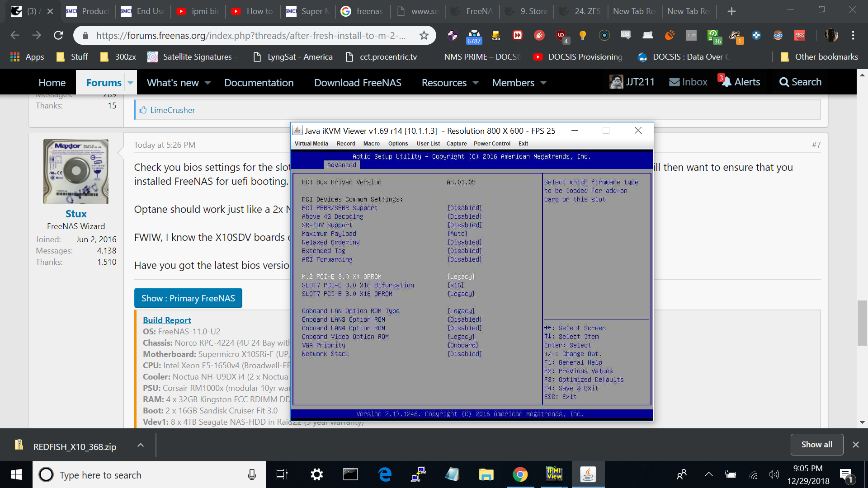The width and height of the screenshot is (868, 488).
Task: Expand the Members dropdown arrow
Action: 543,83
